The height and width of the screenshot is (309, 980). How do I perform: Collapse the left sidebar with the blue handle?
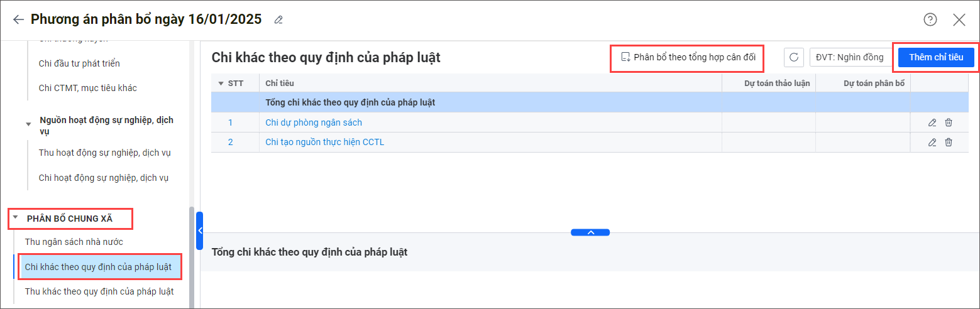pyautogui.click(x=199, y=230)
